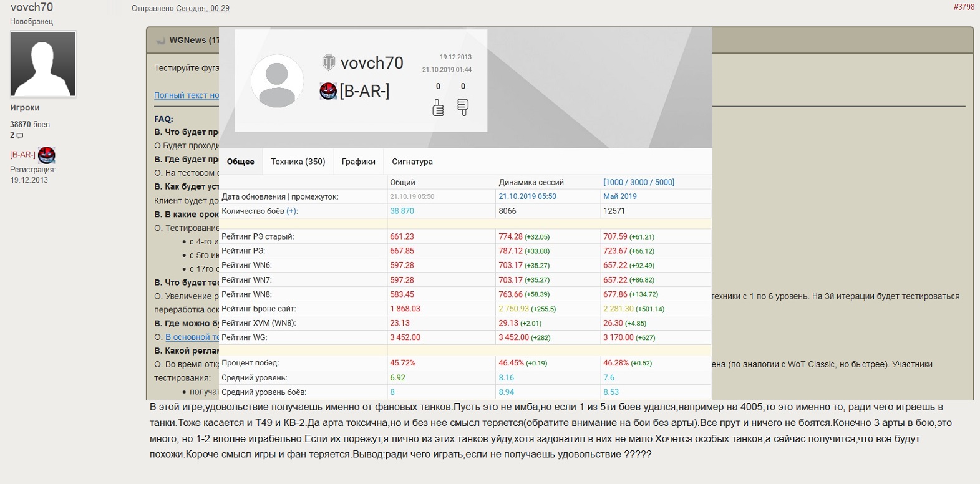This screenshot has width=980, height=484.
Task: Open the vovch70 profile link in the post header
Action: tap(32, 7)
